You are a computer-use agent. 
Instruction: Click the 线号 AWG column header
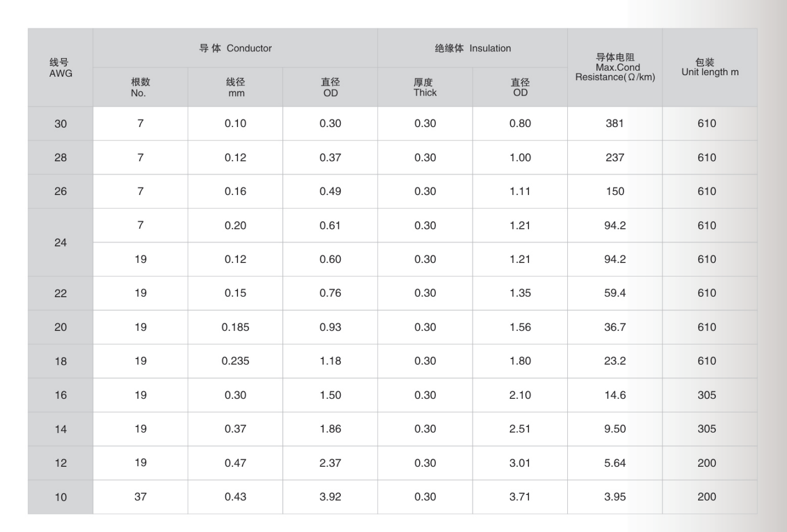click(x=61, y=68)
